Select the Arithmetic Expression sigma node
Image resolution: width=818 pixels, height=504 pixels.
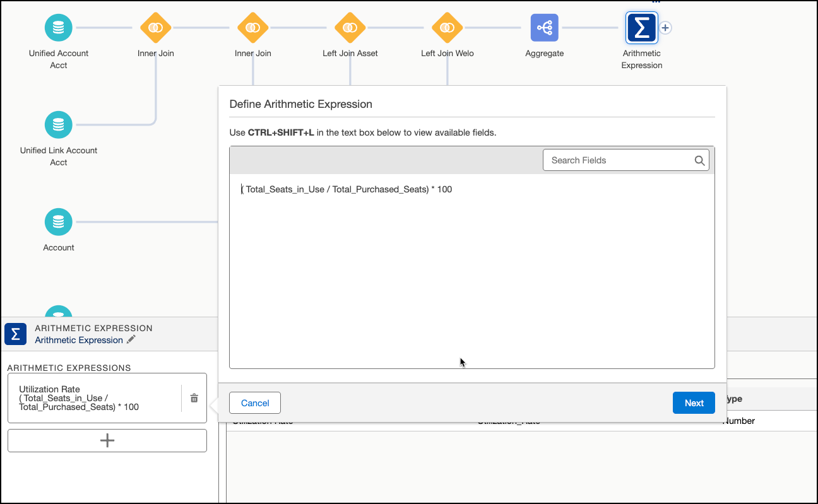point(641,28)
